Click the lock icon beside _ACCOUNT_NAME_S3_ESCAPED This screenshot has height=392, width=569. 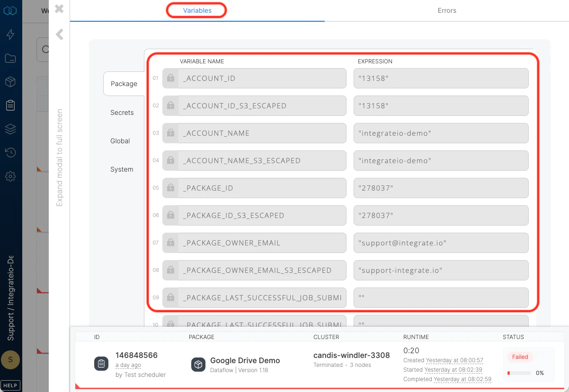click(x=170, y=161)
